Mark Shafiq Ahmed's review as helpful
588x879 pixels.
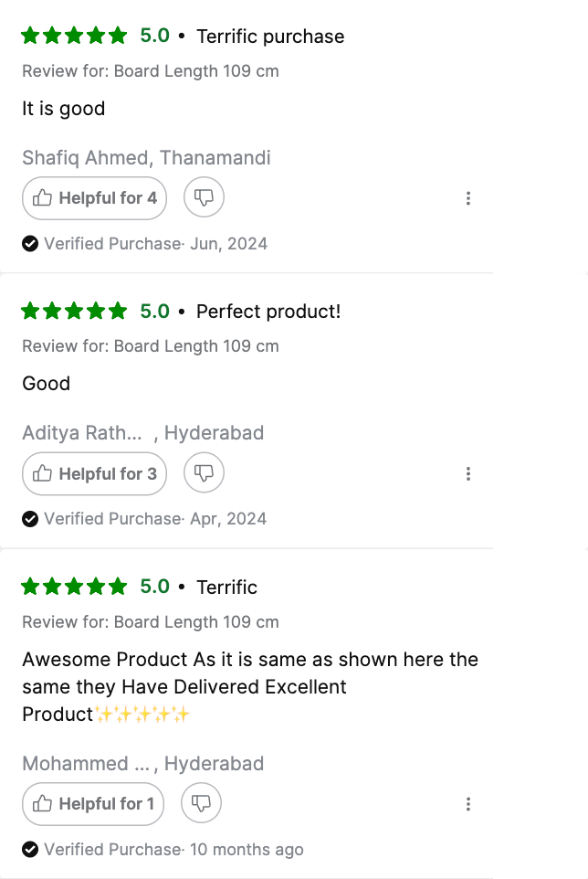pos(94,198)
